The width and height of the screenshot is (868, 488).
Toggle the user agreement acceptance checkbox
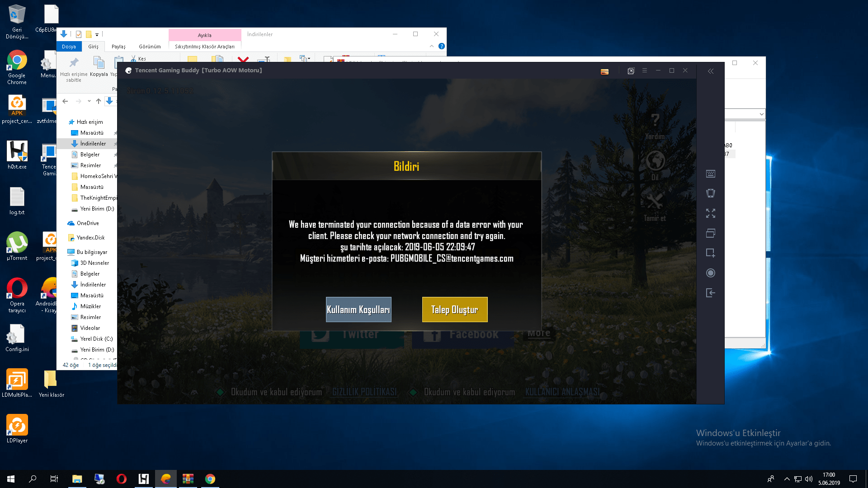[413, 392]
